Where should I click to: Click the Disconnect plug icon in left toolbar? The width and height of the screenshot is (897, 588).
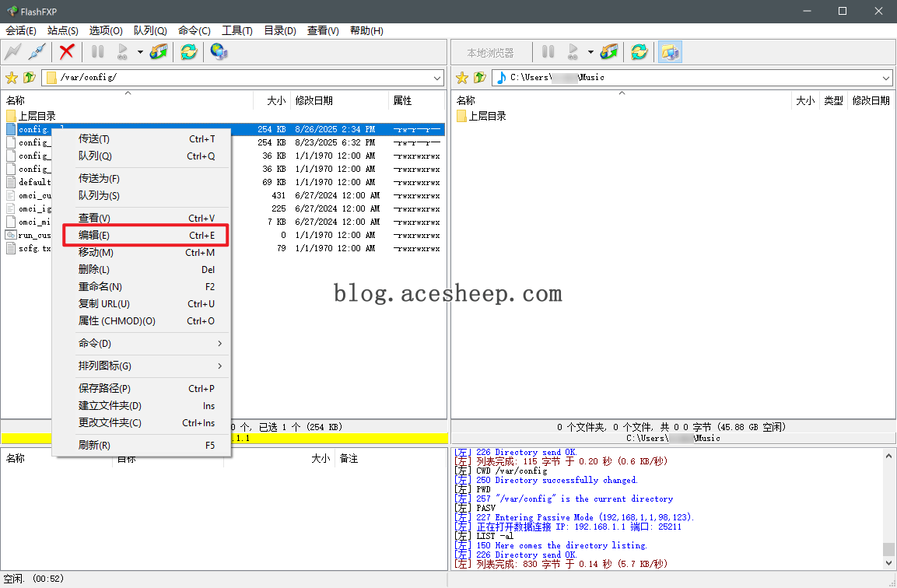pyautogui.click(x=37, y=52)
